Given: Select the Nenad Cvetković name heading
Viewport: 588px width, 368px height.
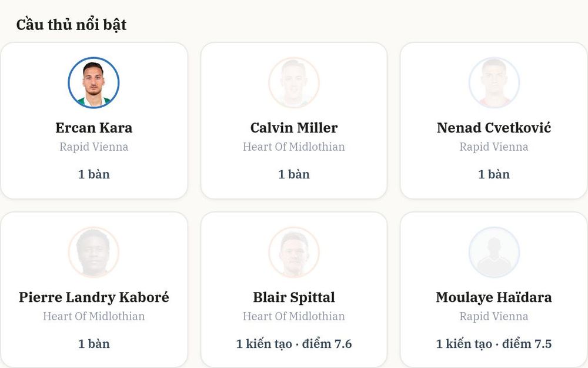Looking at the screenshot, I should tap(494, 128).
